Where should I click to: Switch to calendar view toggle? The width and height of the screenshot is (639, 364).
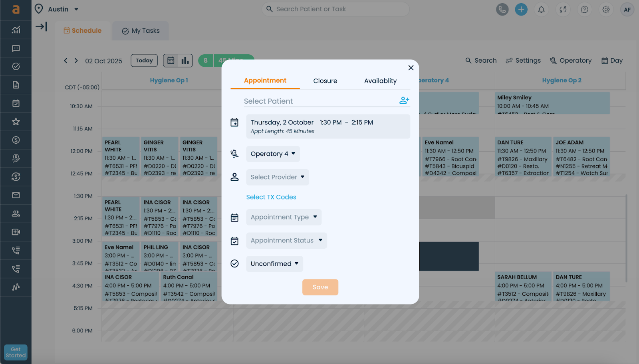coord(171,61)
